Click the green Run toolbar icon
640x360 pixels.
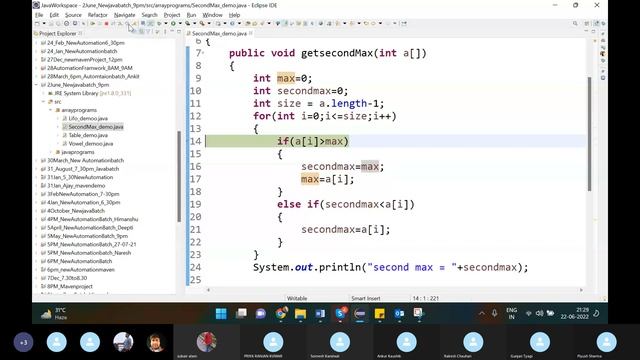(173, 24)
